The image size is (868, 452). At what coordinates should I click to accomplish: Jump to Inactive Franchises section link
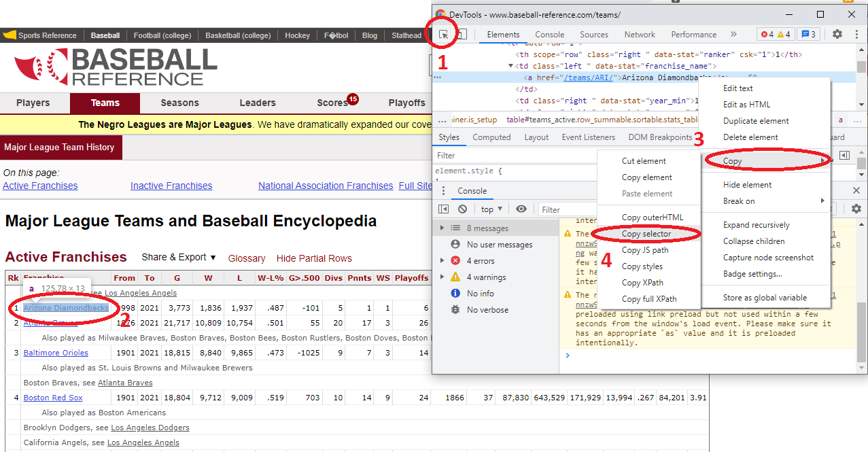(171, 186)
